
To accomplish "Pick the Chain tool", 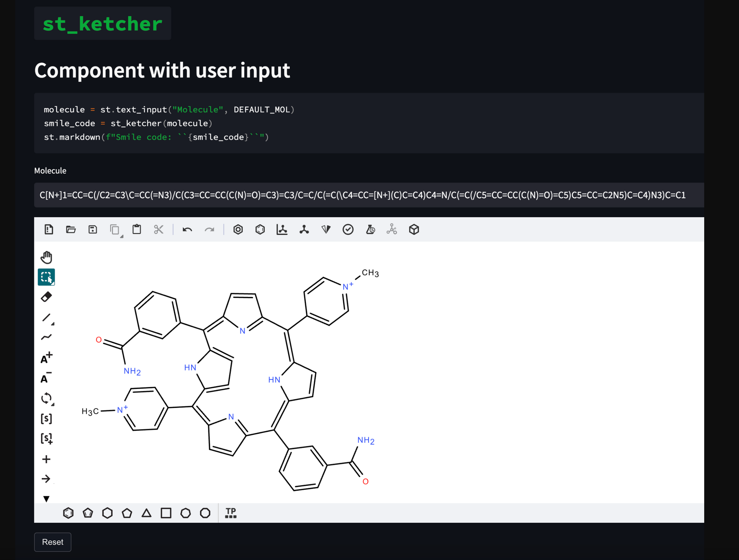I will tap(47, 336).
